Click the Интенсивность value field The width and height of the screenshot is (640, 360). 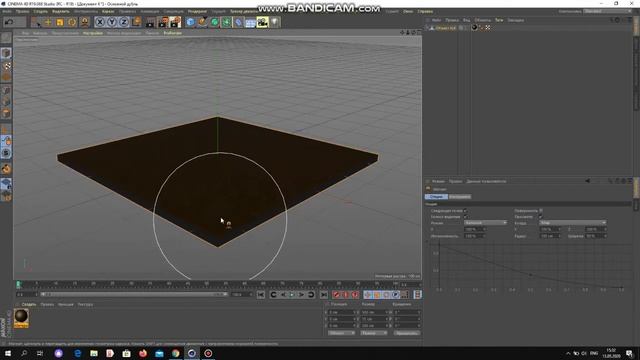pos(474,236)
